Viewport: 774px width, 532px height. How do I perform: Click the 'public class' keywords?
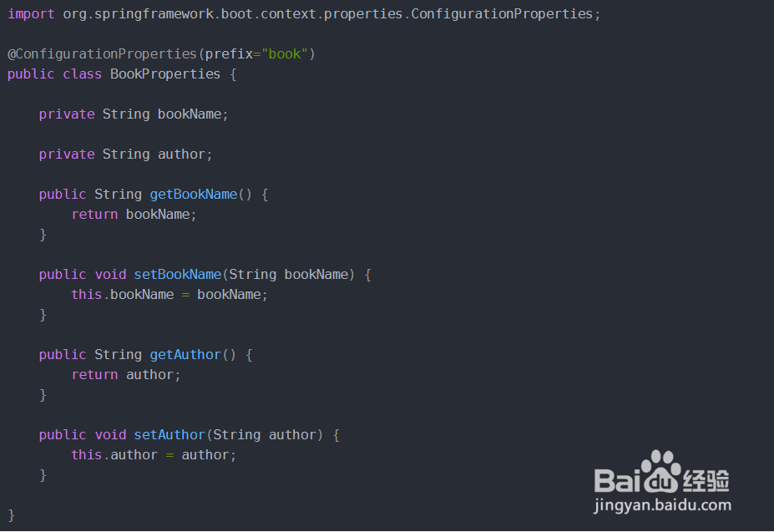(x=55, y=74)
